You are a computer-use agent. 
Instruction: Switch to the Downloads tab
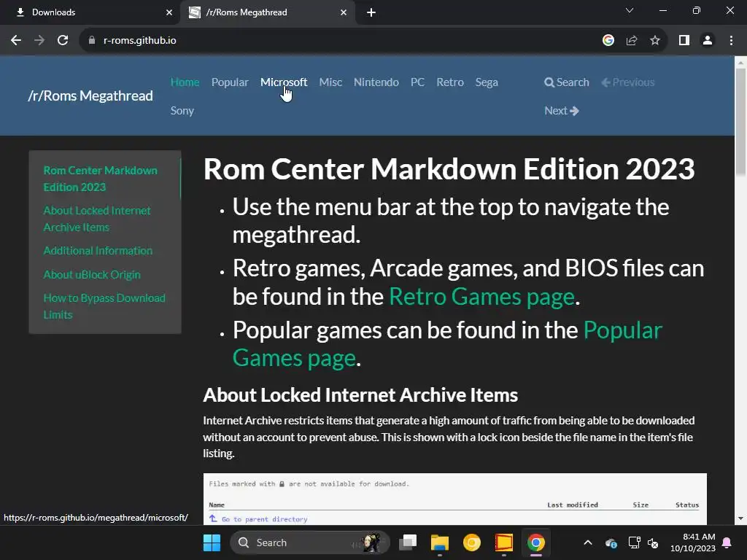click(89, 12)
